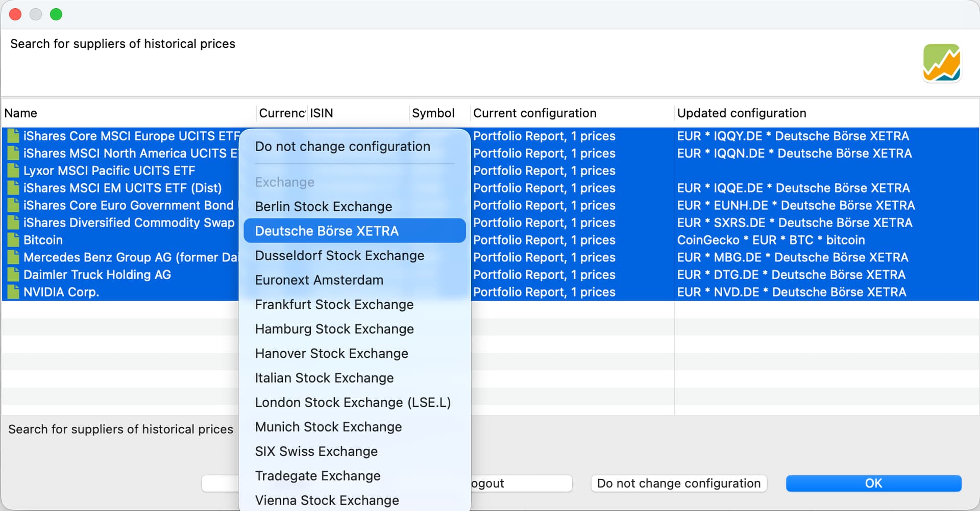Choose 'Do not change configuration' menu item
Image resolution: width=980 pixels, height=511 pixels.
click(x=342, y=147)
